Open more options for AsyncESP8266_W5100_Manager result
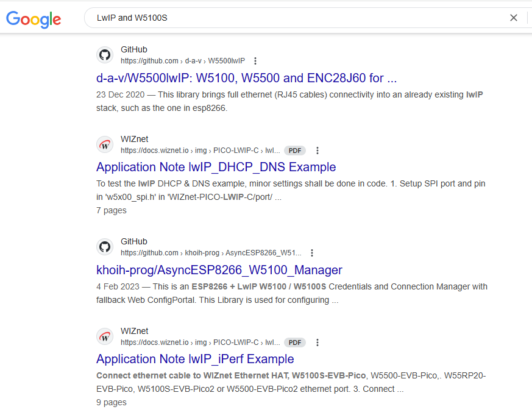Image resolution: width=532 pixels, height=415 pixels. (x=312, y=253)
